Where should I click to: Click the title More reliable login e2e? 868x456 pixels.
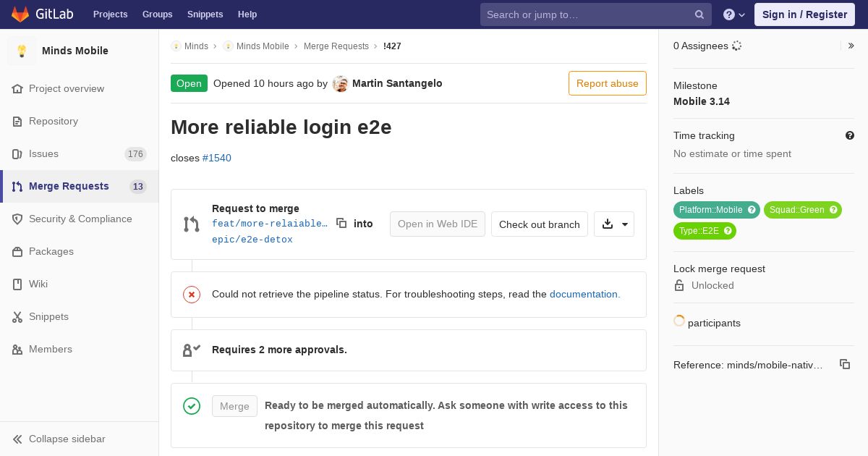click(281, 127)
